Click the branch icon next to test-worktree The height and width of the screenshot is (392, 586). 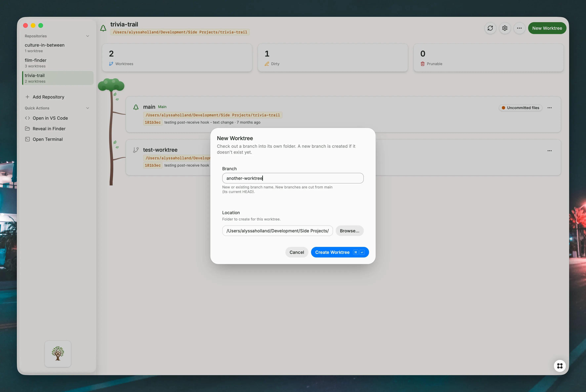136,150
